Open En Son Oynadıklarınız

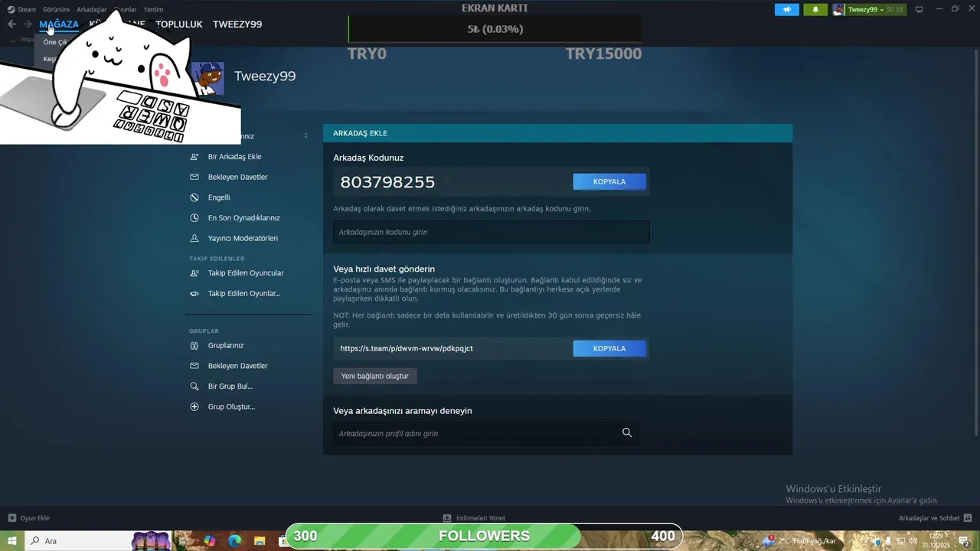[243, 218]
